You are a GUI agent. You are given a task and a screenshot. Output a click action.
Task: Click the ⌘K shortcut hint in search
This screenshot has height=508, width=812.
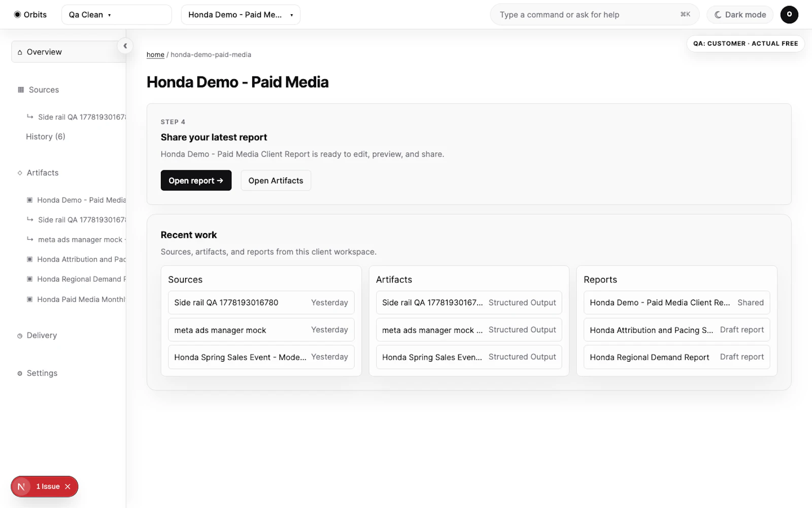coord(685,15)
